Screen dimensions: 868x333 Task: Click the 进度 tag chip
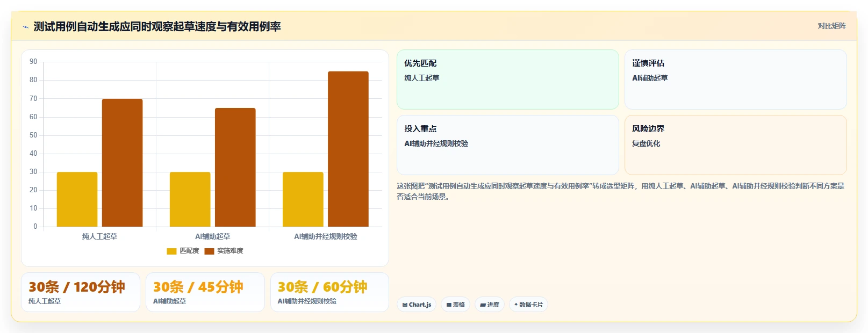(x=490, y=305)
